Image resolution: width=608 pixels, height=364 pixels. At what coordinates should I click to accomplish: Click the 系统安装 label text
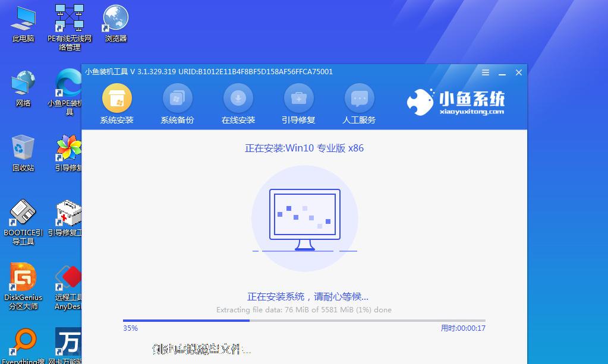116,120
